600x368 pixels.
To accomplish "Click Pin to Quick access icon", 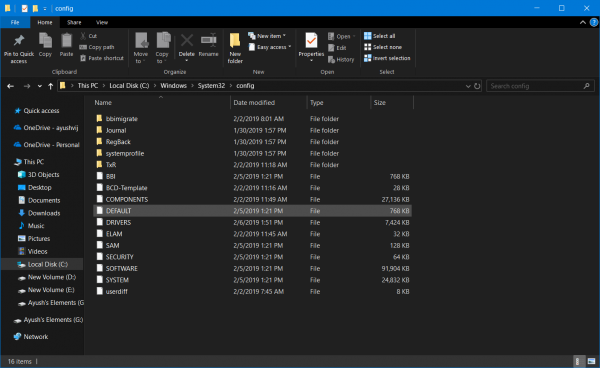I will (19, 41).
